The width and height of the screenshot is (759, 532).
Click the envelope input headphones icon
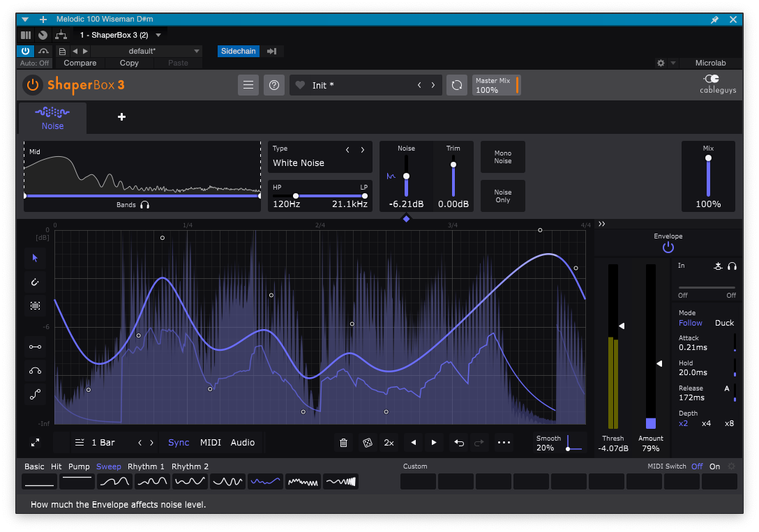point(732,266)
